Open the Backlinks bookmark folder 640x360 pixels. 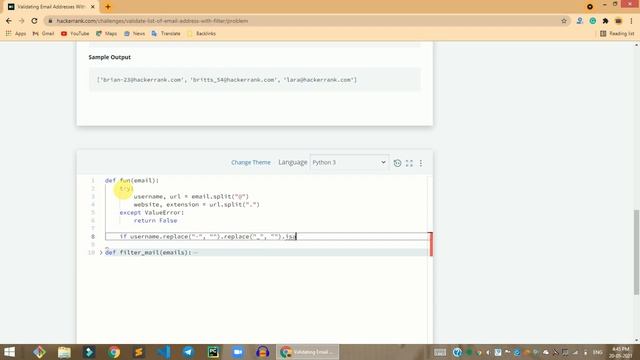(201, 33)
